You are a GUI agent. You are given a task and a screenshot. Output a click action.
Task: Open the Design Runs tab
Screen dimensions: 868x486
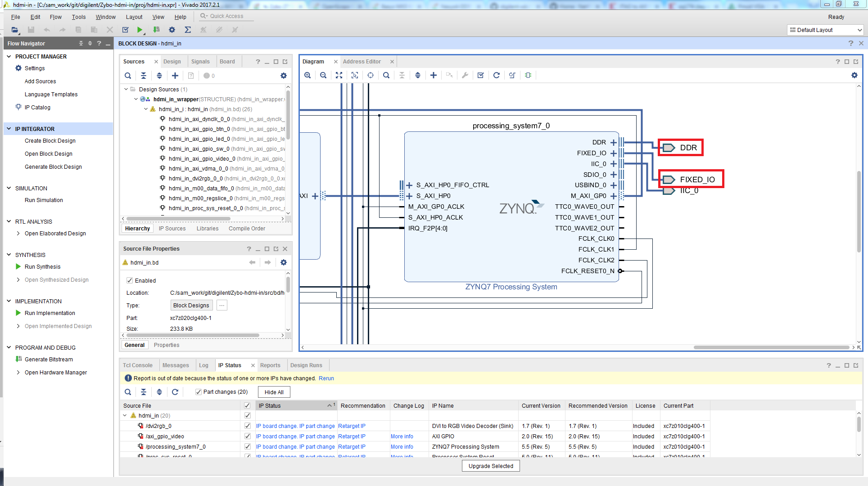tap(306, 365)
